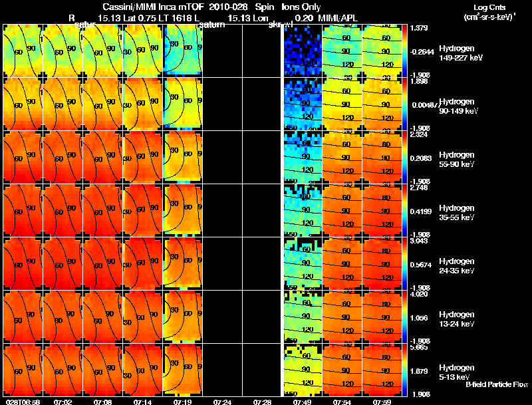The width and height of the screenshot is (532, 405).
Task: Click the 24-35 keV panel at 07:14
Action: [142, 263]
